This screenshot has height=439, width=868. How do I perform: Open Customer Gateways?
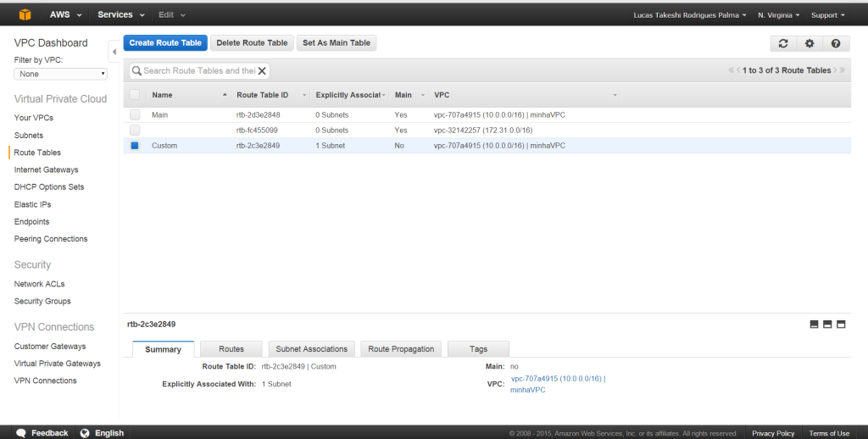tap(50, 346)
